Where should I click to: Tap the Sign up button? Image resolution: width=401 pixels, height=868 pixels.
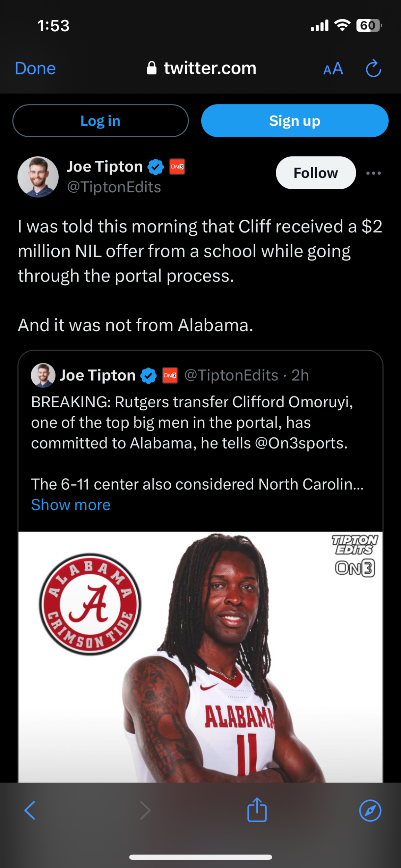(295, 121)
